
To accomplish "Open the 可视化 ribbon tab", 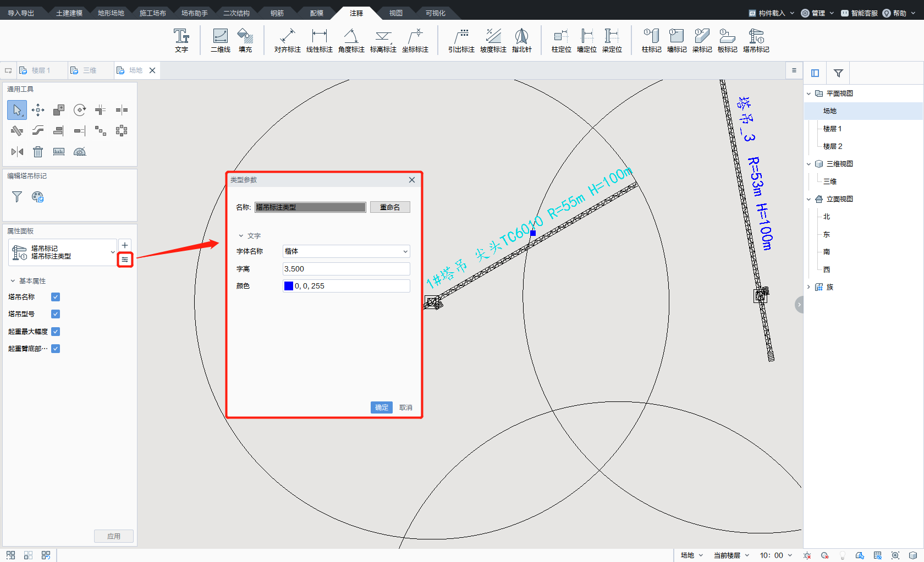I will pyautogui.click(x=436, y=13).
